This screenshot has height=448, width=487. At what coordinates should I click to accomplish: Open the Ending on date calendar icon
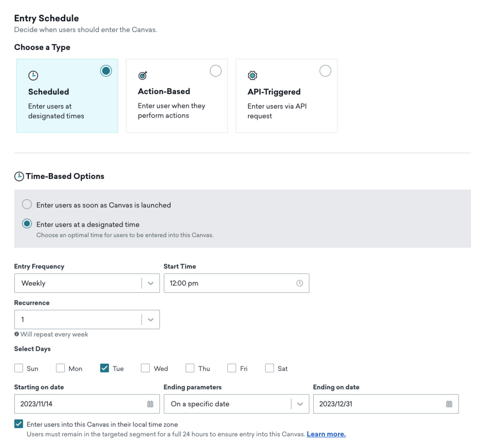click(449, 404)
